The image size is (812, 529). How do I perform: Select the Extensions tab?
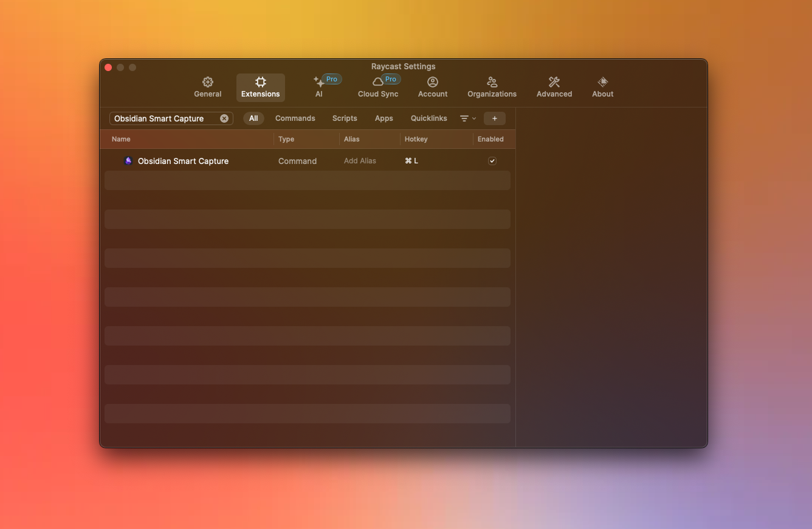[x=260, y=87]
